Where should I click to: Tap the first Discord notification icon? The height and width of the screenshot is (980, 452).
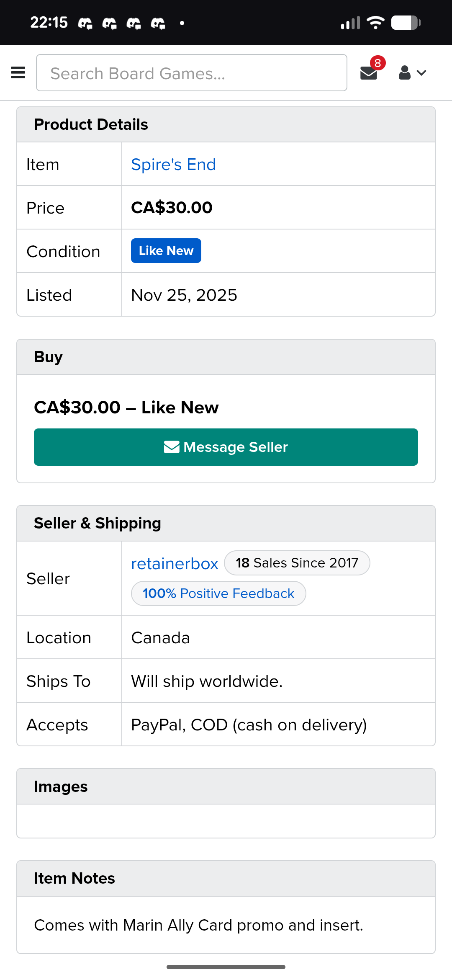click(85, 23)
